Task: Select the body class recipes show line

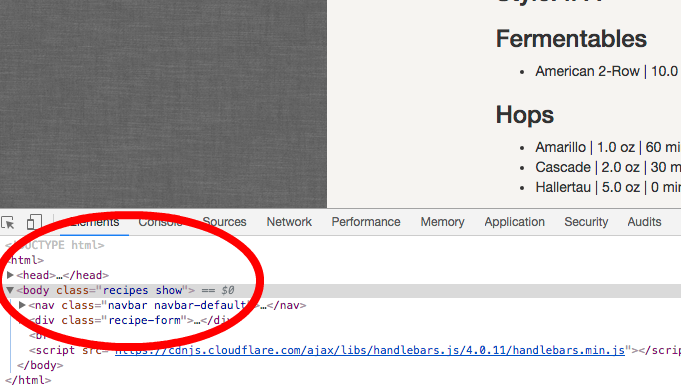Action: coord(340,290)
